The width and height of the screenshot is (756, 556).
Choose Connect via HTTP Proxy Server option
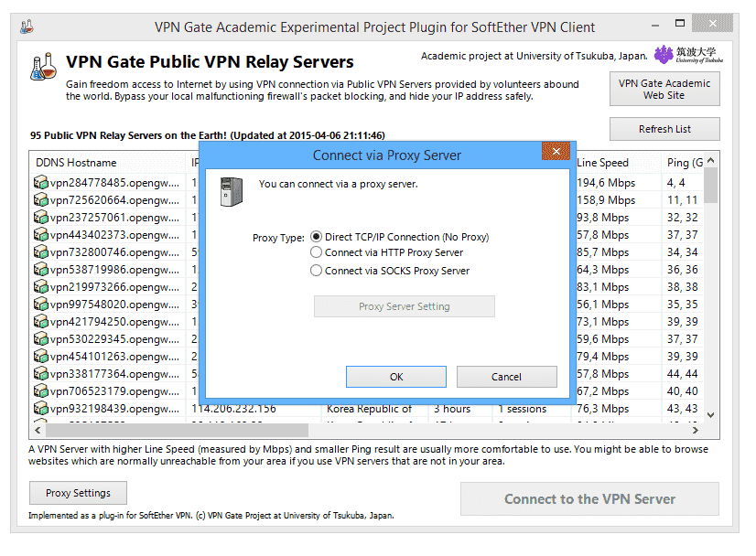click(x=317, y=252)
